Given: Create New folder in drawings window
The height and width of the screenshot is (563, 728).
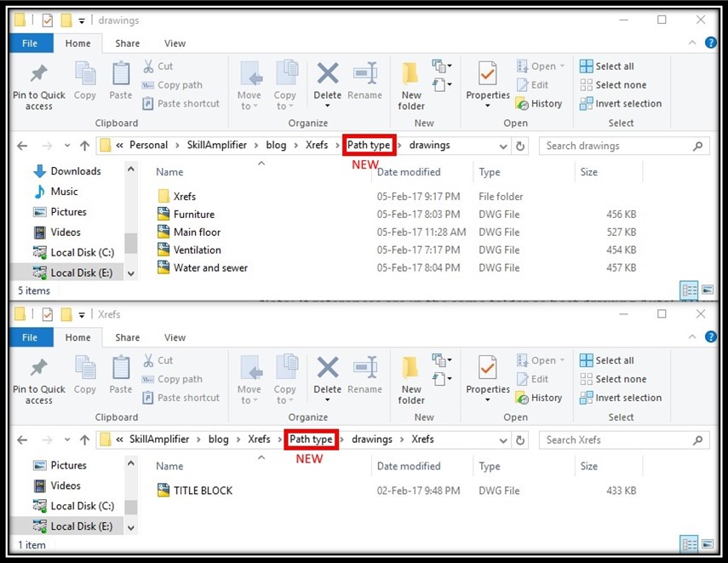Looking at the screenshot, I should click(x=411, y=86).
